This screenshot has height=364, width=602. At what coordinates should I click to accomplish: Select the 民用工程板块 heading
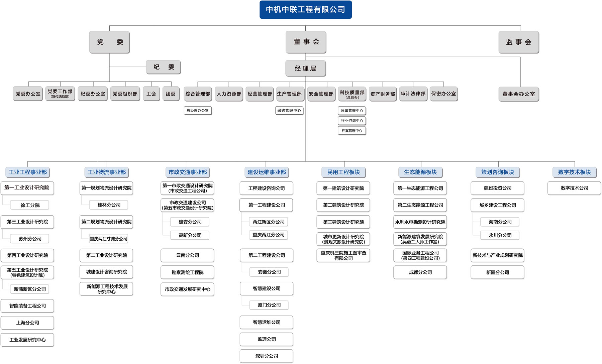pos(343,172)
